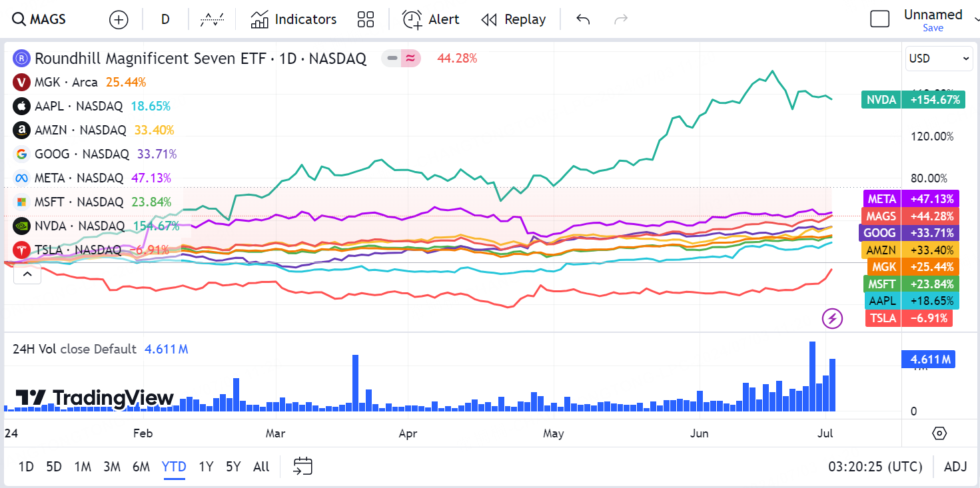Click the Roundhill Magnificent Seven ETF logo
The width and height of the screenshot is (980, 488).
pos(22,59)
